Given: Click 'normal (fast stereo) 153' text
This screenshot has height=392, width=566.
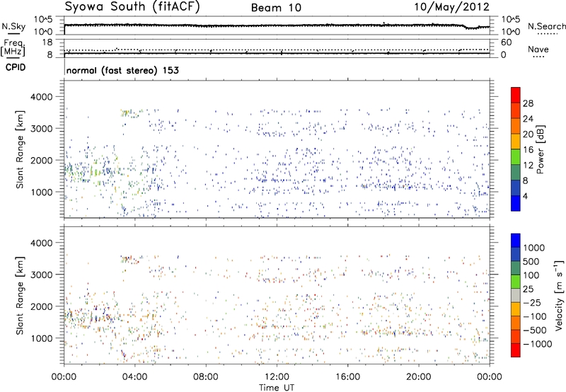Looking at the screenshot, I should [x=122, y=70].
